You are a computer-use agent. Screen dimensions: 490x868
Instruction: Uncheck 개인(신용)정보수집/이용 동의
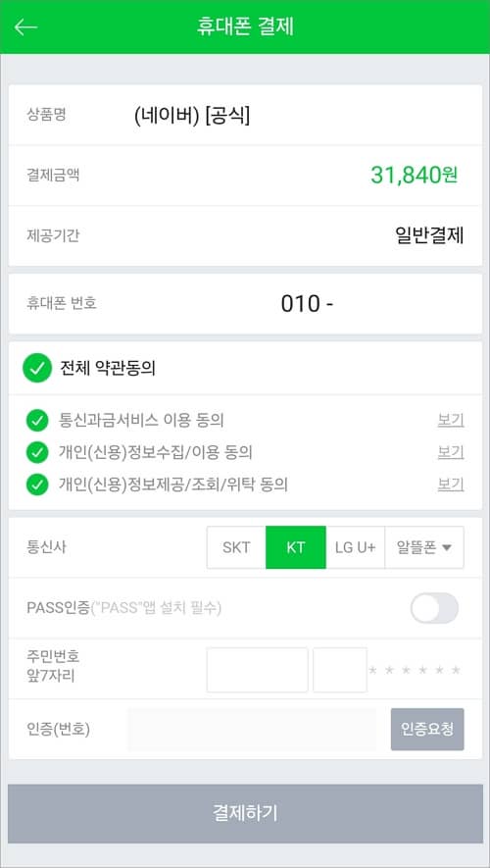point(37,453)
